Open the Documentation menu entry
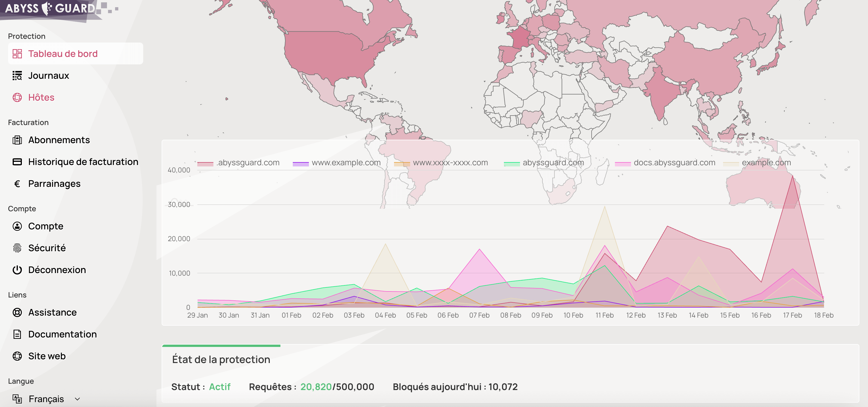The height and width of the screenshot is (407, 868). tap(62, 334)
